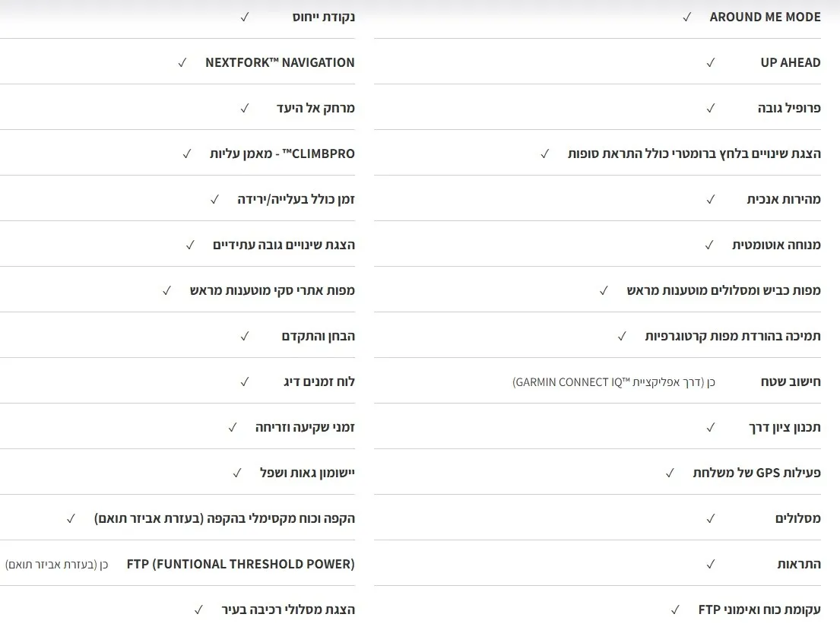
Task: Click the כן (בעזרת אביזר תואם) FTP value
Action: click(57, 564)
